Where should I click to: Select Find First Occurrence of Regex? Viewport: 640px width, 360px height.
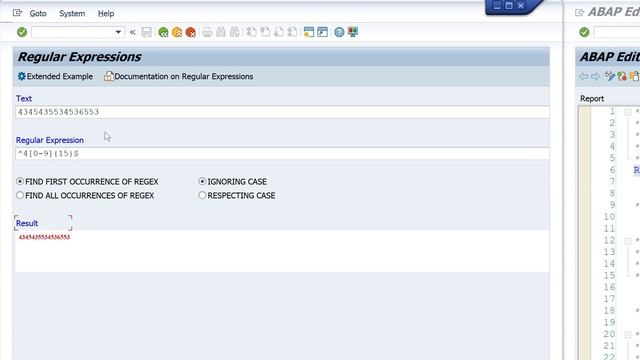(x=20, y=181)
